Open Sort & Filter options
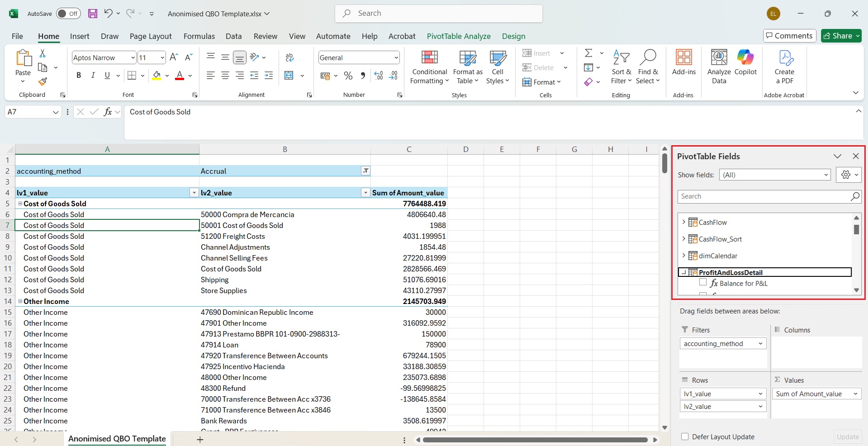Viewport: 868px width, 446px height. coord(621,67)
